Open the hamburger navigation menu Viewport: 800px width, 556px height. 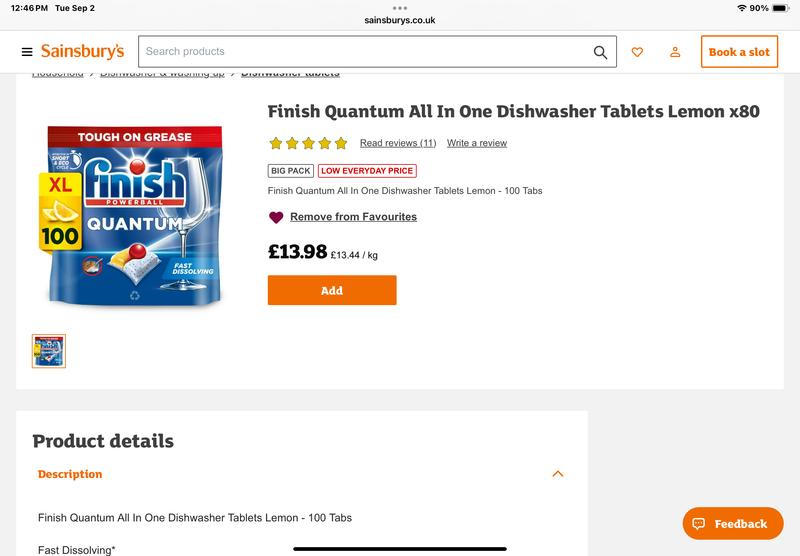click(27, 52)
